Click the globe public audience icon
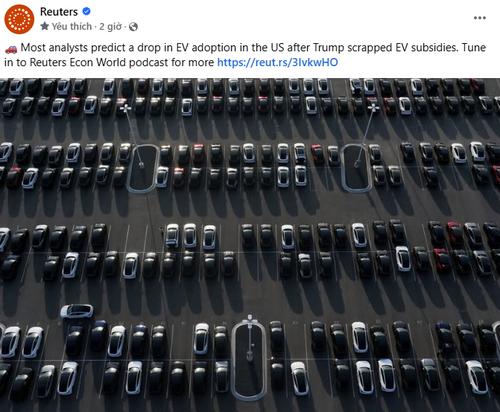Viewport: 500px width, 412px height. [133, 27]
